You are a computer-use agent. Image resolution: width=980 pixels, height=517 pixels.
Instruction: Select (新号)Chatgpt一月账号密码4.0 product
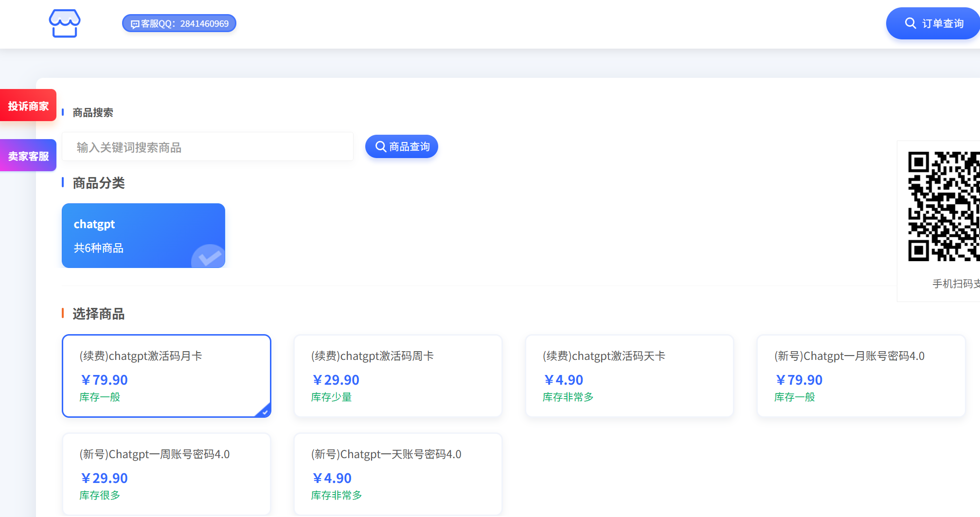point(861,376)
